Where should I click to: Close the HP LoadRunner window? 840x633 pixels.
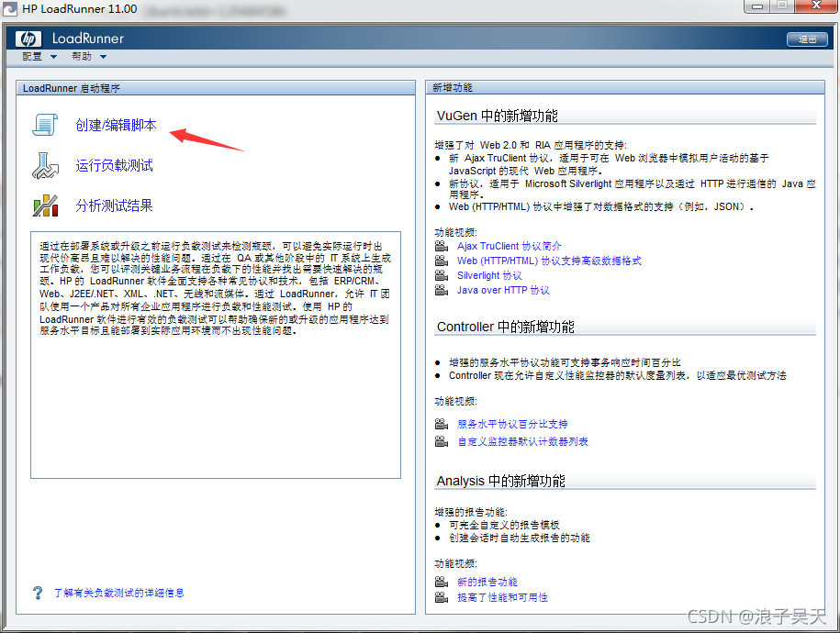816,6
